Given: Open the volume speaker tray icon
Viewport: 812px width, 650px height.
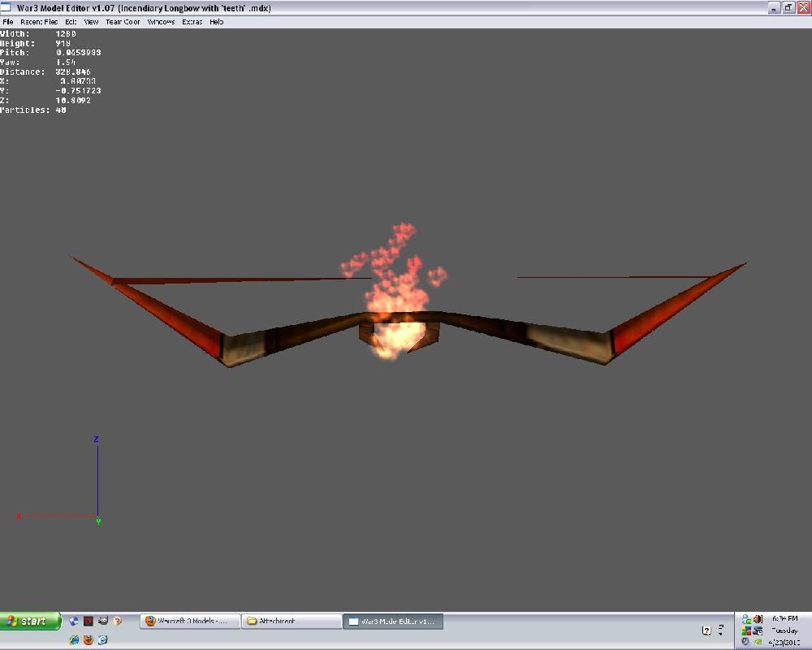Looking at the screenshot, I should point(758,619).
